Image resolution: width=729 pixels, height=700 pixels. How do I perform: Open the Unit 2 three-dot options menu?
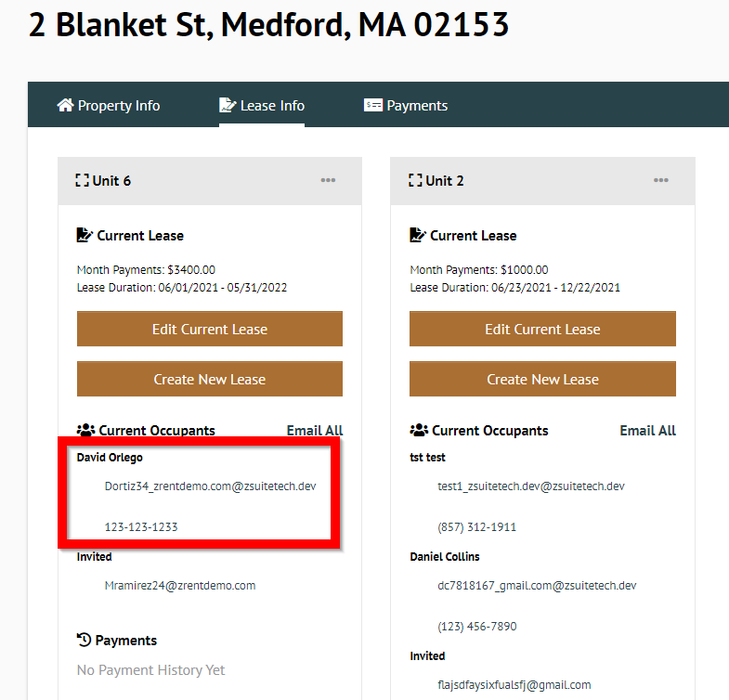tap(660, 180)
